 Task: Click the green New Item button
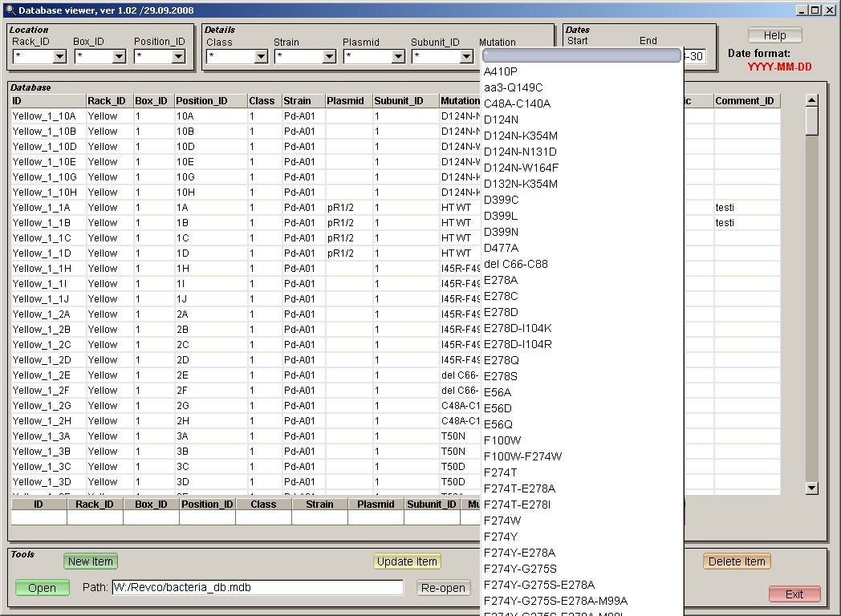[90, 561]
